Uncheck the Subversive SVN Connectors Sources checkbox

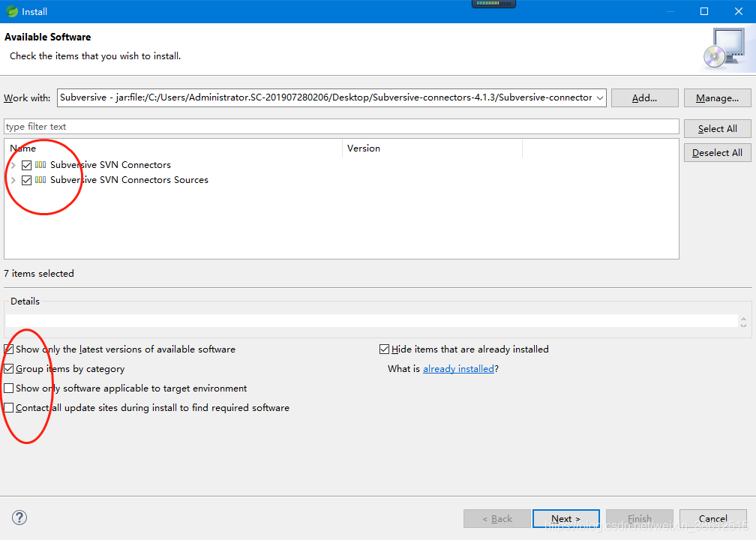pos(26,180)
